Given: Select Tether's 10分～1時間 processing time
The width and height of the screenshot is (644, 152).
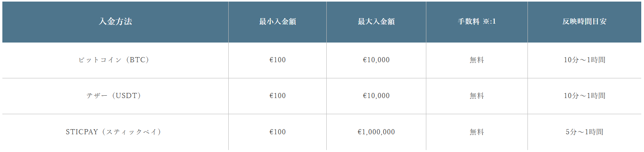Looking at the screenshot, I should (585, 96).
